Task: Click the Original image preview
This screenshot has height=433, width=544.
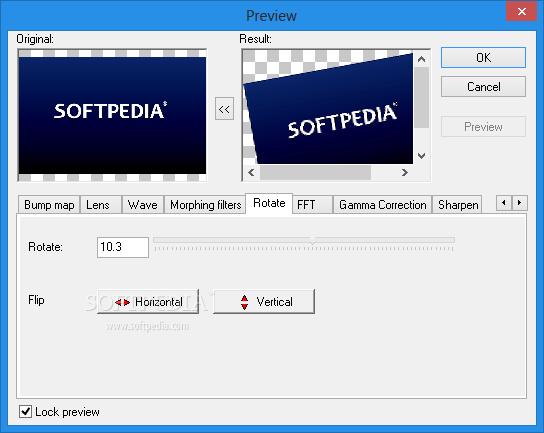Action: click(112, 115)
